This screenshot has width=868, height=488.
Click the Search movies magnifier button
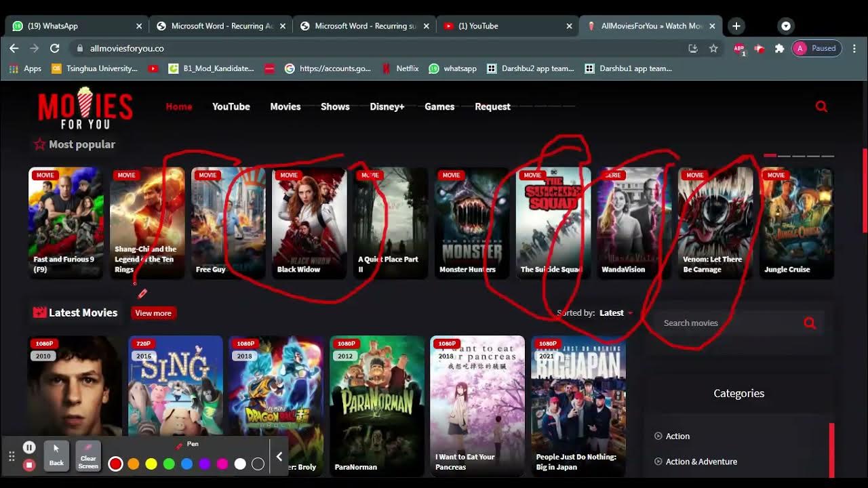coord(810,323)
